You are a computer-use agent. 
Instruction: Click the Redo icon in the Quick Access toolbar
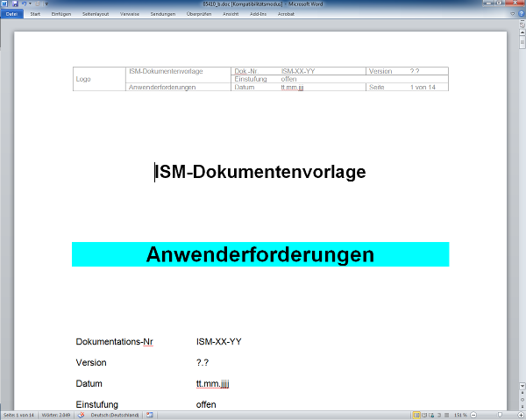tap(37, 4)
